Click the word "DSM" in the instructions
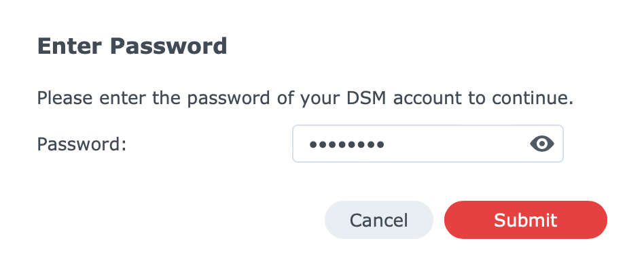This screenshot has height=260, width=644. [367, 98]
